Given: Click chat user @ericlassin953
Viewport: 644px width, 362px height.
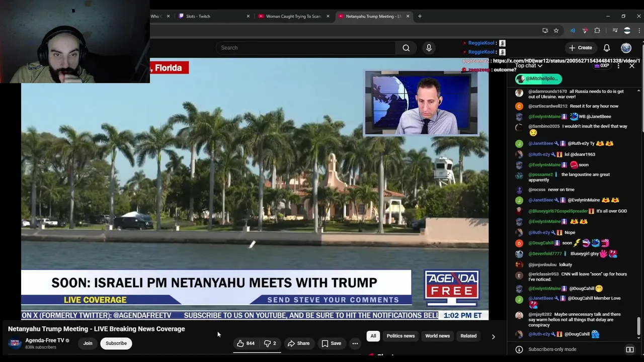Looking at the screenshot, I should (x=543, y=274).
